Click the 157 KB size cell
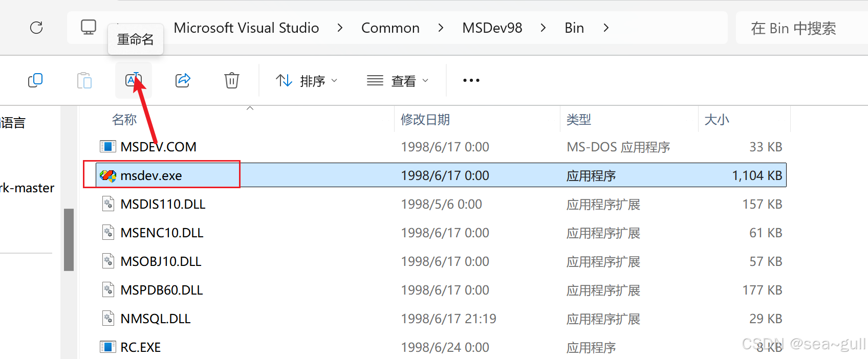The width and height of the screenshot is (868, 359). [x=763, y=204]
